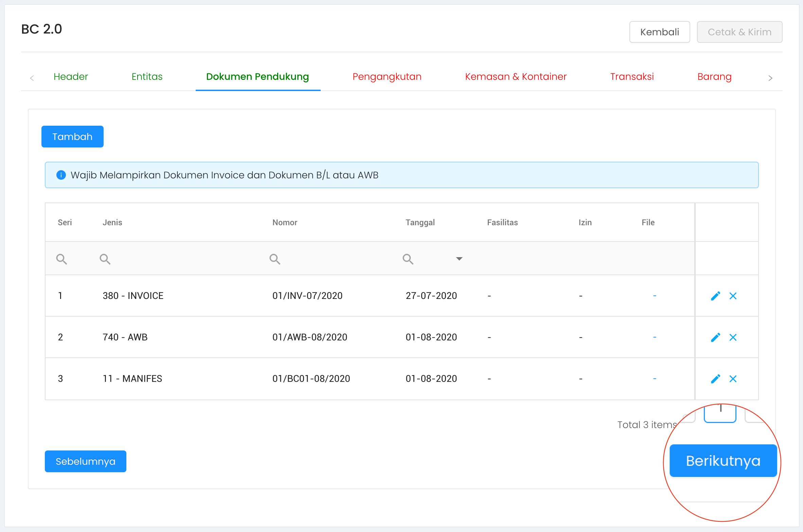Go to the Header tab

click(x=71, y=77)
